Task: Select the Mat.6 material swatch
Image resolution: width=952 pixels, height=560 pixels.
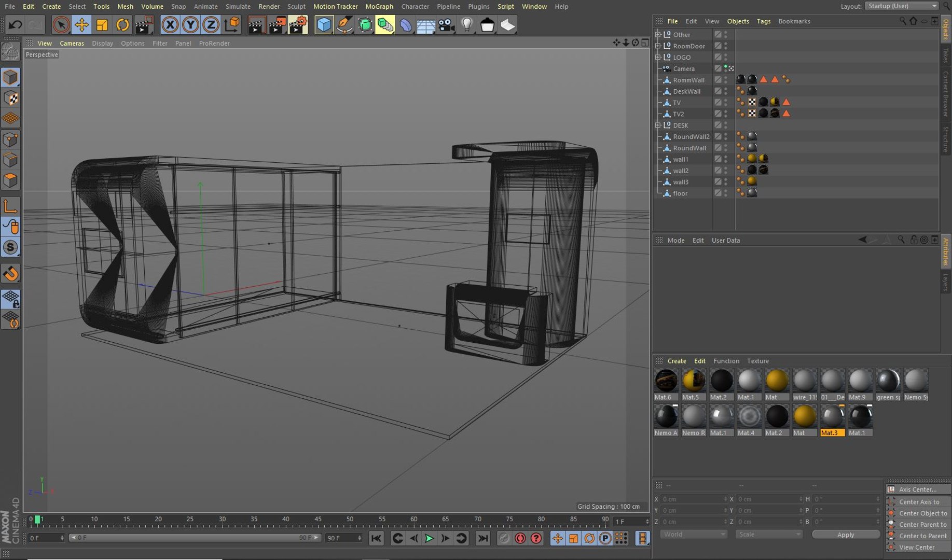Action: [666, 381]
